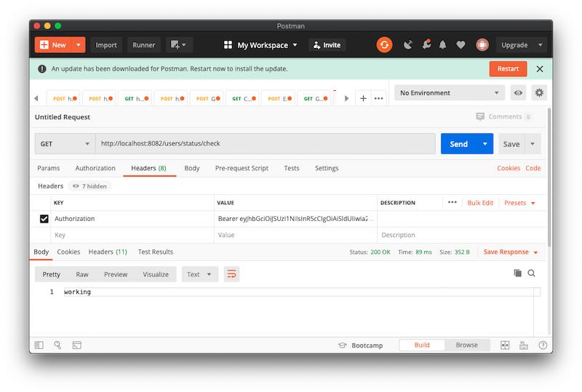Open tab options three-dots menu
The height and width of the screenshot is (392, 582).
[378, 98]
